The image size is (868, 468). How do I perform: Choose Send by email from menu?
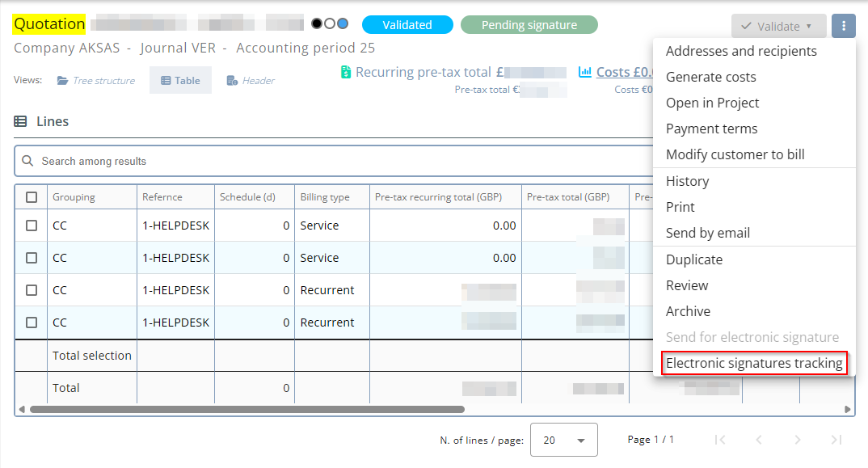click(x=708, y=234)
